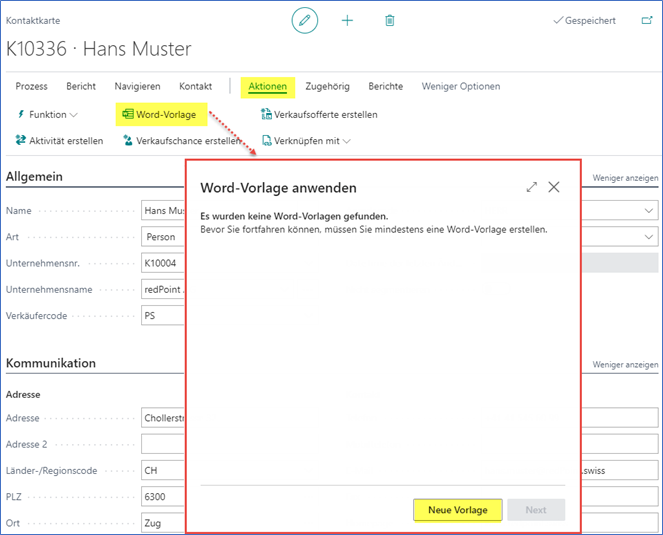Screen dimensions: 663x535
Task: Click the plus icon to add contact
Action: [x=347, y=20]
